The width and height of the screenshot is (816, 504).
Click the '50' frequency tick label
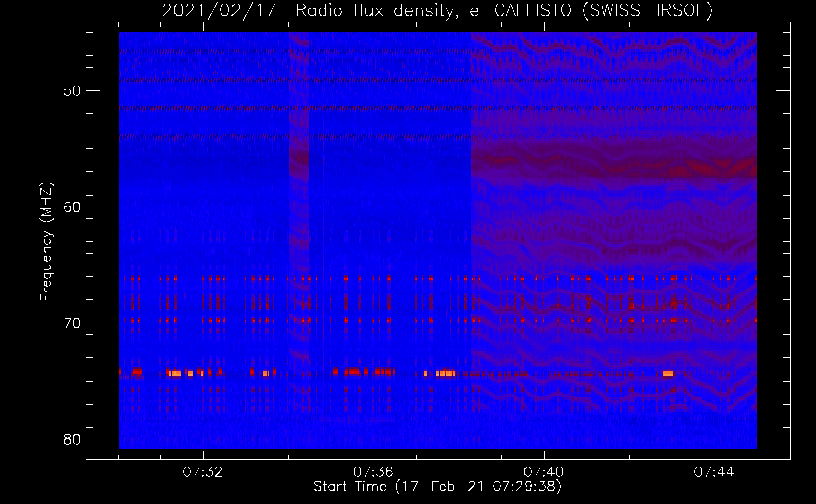point(73,91)
